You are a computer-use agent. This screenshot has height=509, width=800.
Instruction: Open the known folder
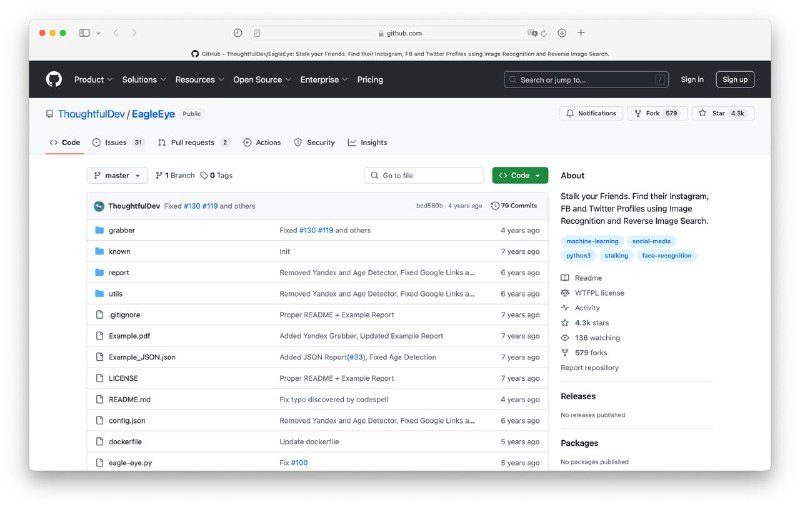pyautogui.click(x=119, y=251)
